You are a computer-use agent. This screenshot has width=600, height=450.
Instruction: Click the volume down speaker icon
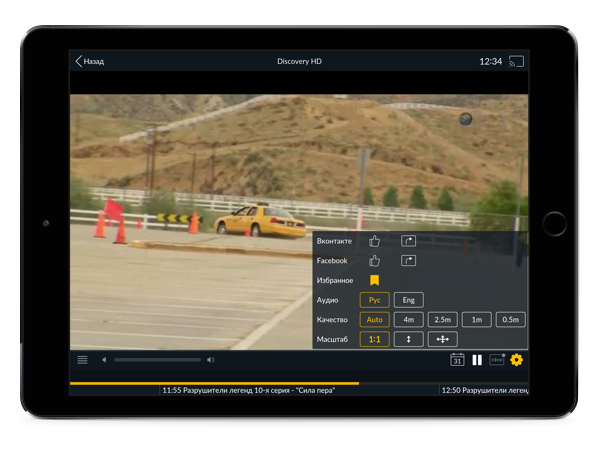click(x=104, y=360)
